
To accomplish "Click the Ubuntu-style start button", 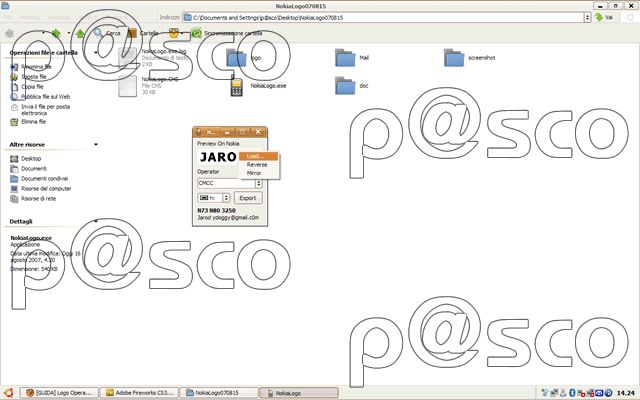I will [x=8, y=393].
